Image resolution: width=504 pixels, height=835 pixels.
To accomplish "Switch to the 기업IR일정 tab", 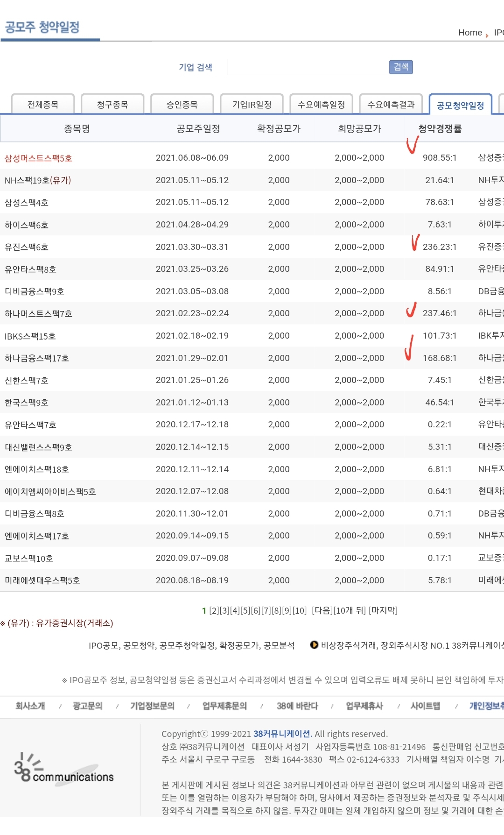I will tap(252, 105).
